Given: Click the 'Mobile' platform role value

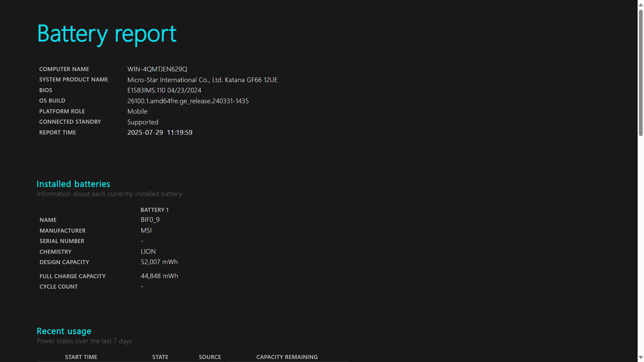Looking at the screenshot, I should point(137,111).
